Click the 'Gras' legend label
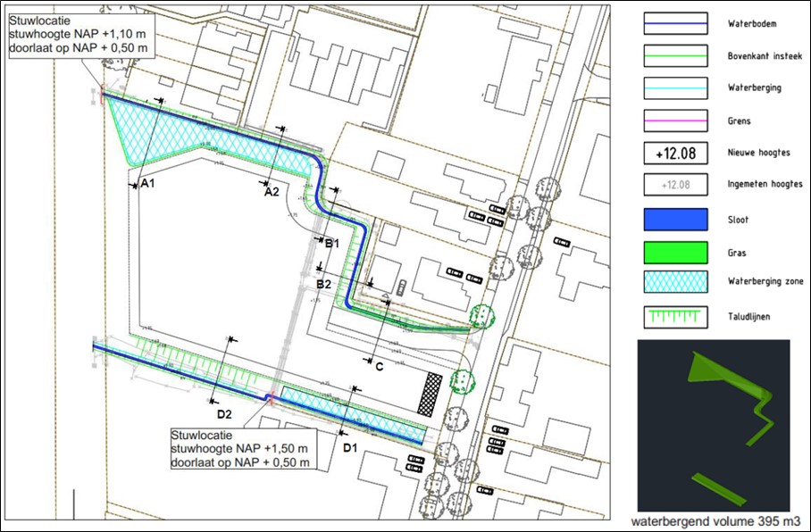This screenshot has width=811, height=532. [x=737, y=253]
